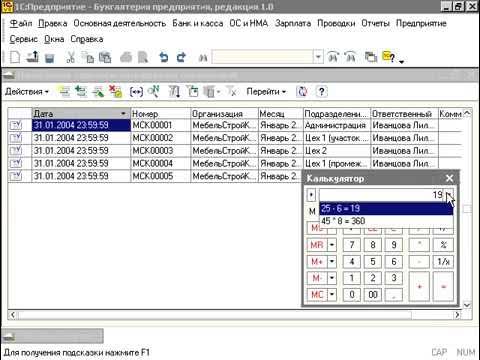Screen dimensions: 480x360
Task: Click the Print icon in main toolbar
Action: [x=126, y=57]
